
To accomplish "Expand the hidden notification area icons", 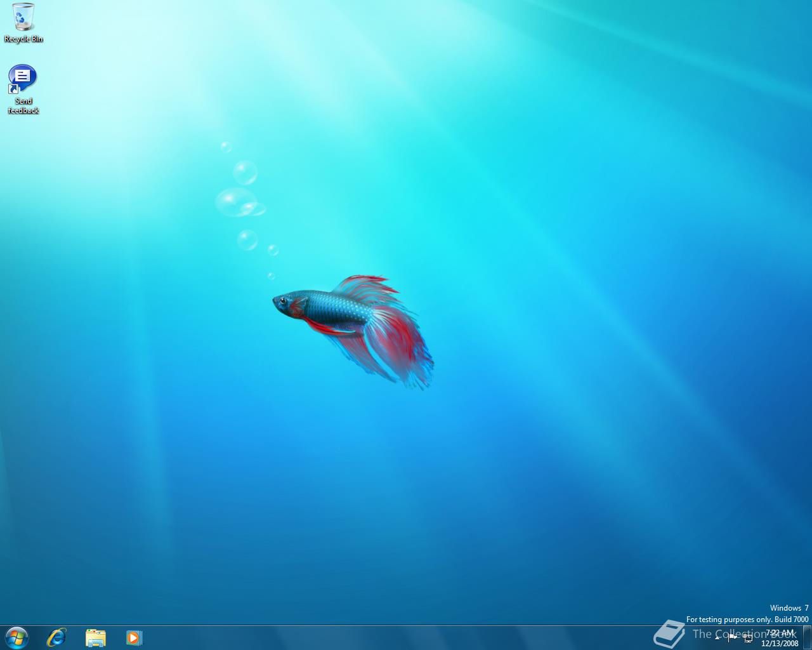I will 717,638.
